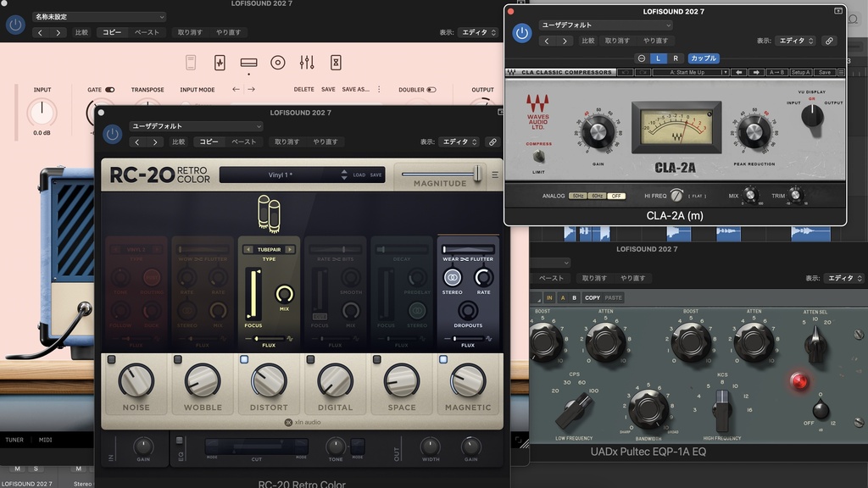
Task: Open RC-20 hamburger menu beside Magnitude
Action: (495, 175)
